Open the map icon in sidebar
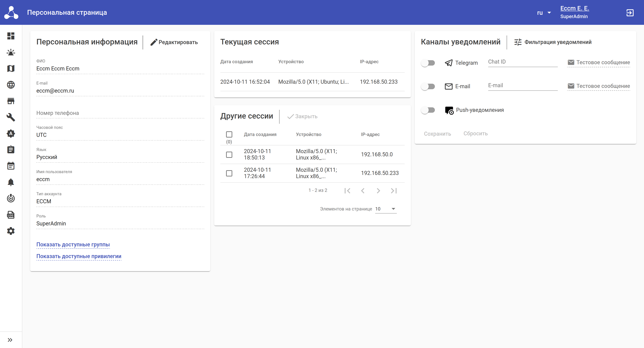Screen dimensions: 644x348 click(11, 68)
